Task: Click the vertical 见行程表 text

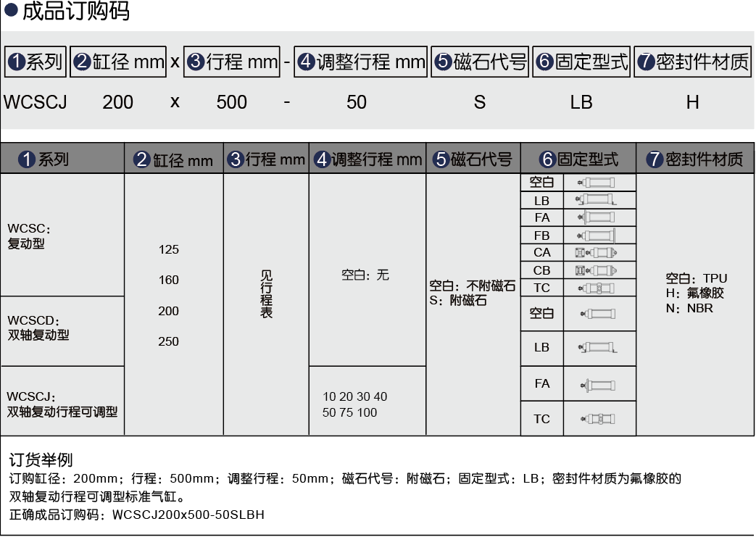Action: pyautogui.click(x=267, y=294)
